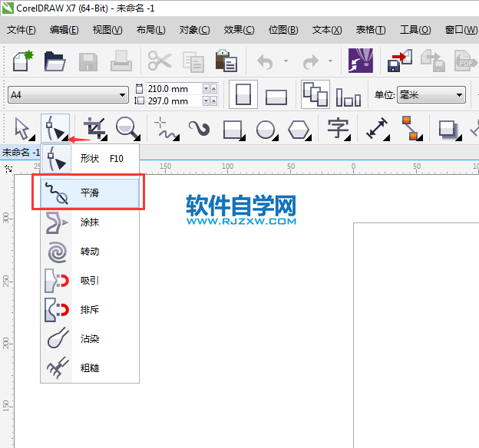Image resolution: width=479 pixels, height=448 pixels.
Task: Choose 粗糙 roughen tool from flyout
Action: (x=90, y=368)
